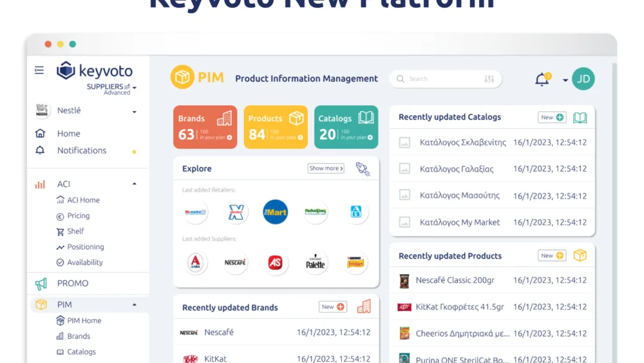Click the KitKat Γκοφρέτες product thumbnail

[404, 307]
